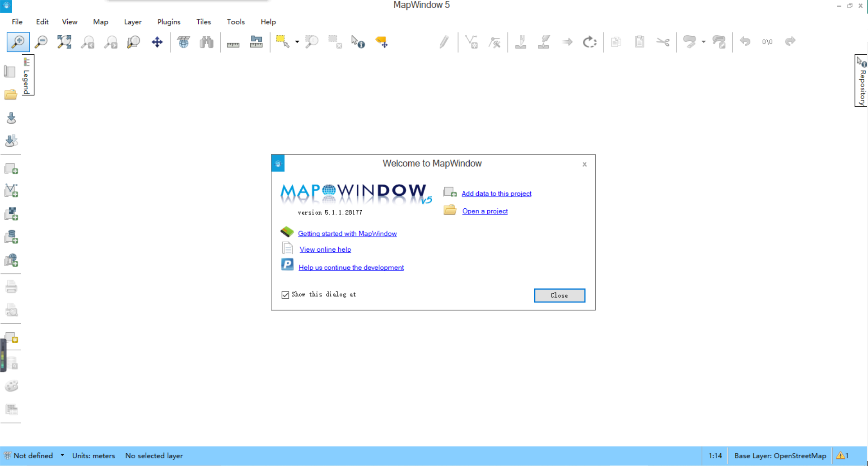This screenshot has height=466, width=868.
Task: Select the Zoom Out tool
Action: [x=41, y=42]
